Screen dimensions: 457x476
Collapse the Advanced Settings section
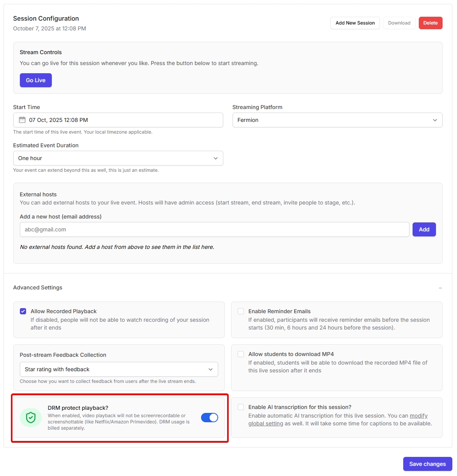[x=440, y=288]
